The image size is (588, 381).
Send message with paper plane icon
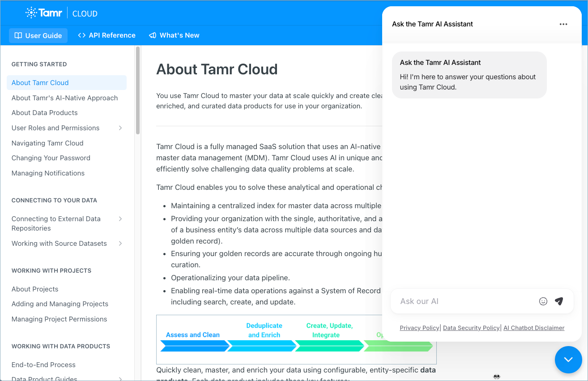[559, 301]
